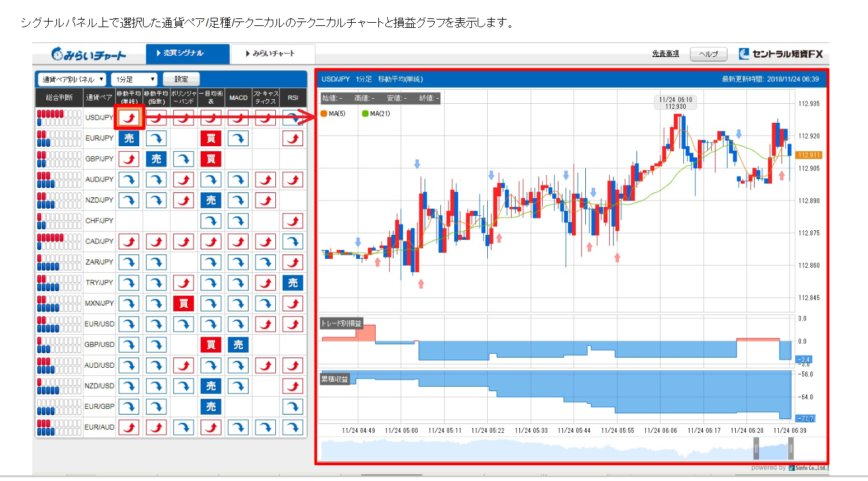Open GBP/USD MACD 売 signal
Viewport: 868px width, 481px height.
point(238,345)
